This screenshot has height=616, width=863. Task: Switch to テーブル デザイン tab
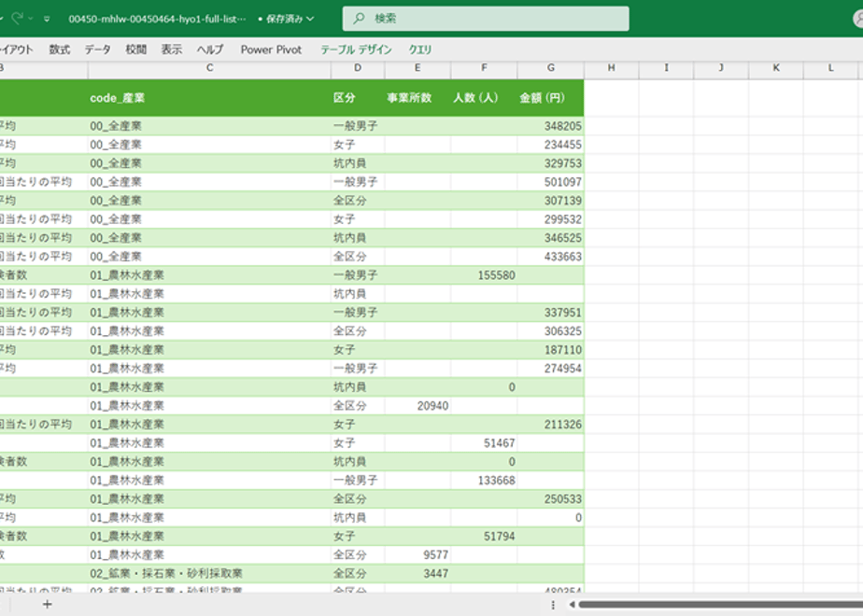(356, 49)
